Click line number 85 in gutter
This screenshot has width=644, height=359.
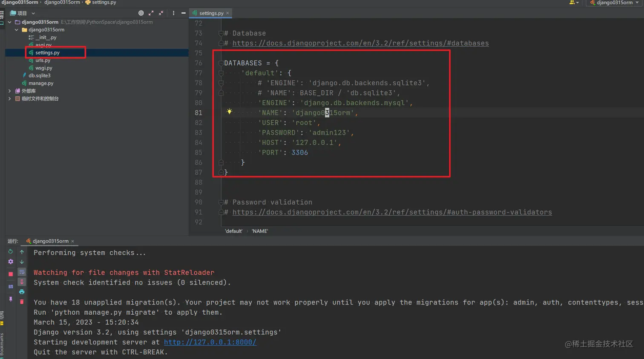pos(198,152)
